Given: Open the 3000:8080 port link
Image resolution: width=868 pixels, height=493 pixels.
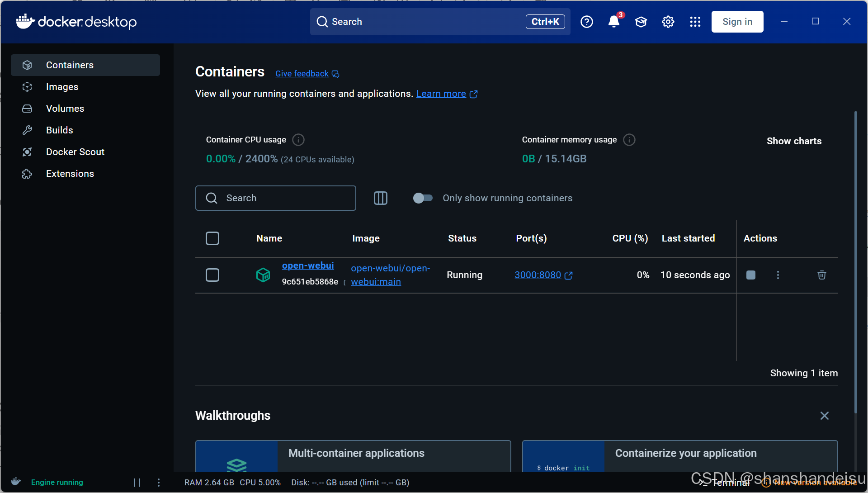Looking at the screenshot, I should [538, 275].
